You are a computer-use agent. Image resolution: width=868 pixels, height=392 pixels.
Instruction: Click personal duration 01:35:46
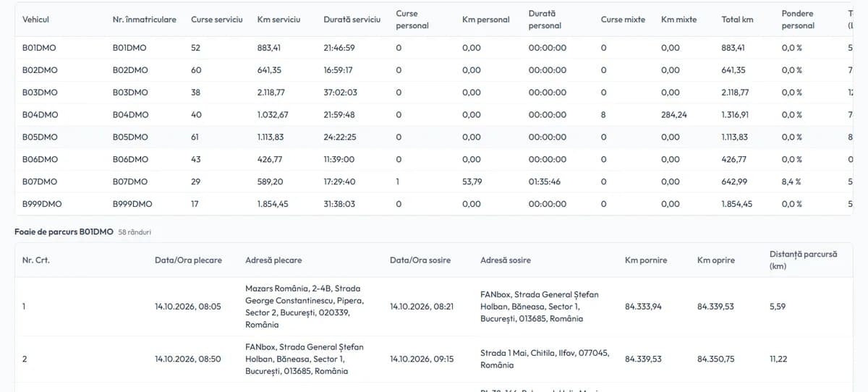point(545,182)
